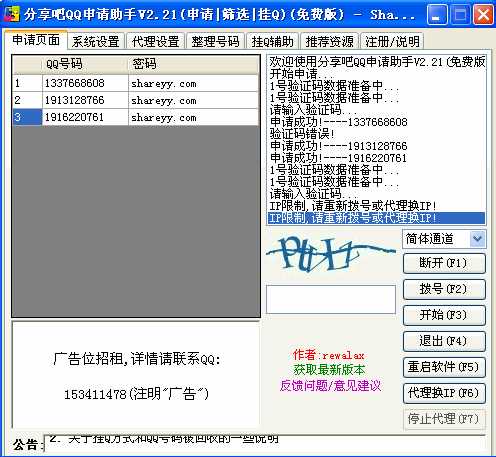The height and width of the screenshot is (457, 496).
Task: Start applying with 开始(F3) button
Action: (444, 315)
